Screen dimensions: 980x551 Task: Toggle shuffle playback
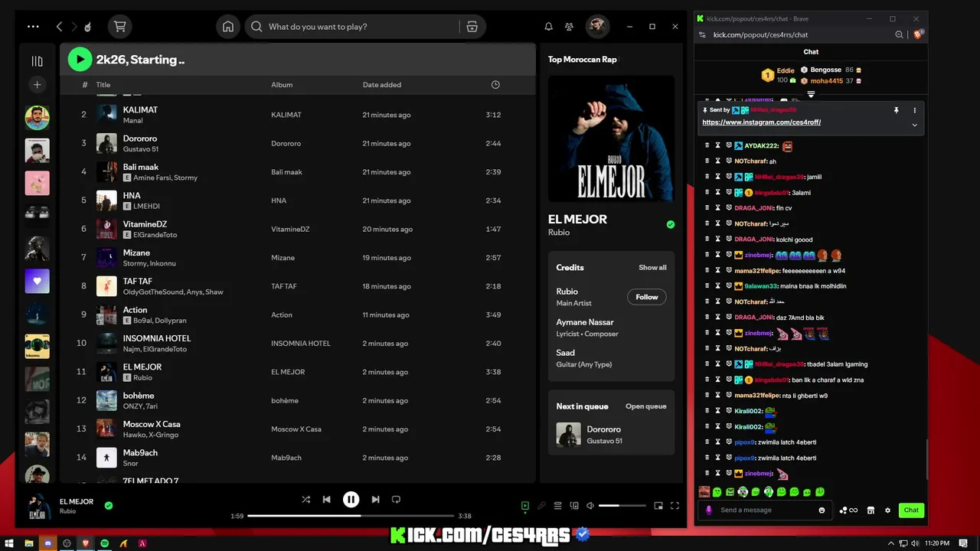tap(305, 499)
